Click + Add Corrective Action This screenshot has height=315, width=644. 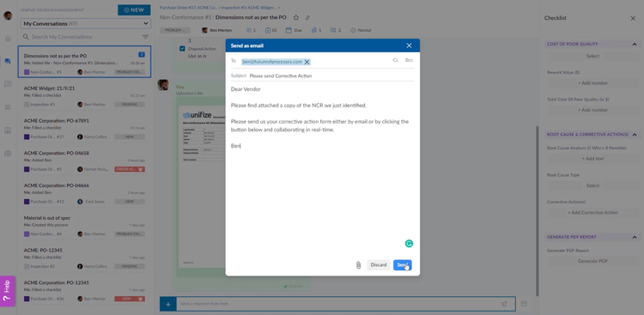click(x=592, y=213)
